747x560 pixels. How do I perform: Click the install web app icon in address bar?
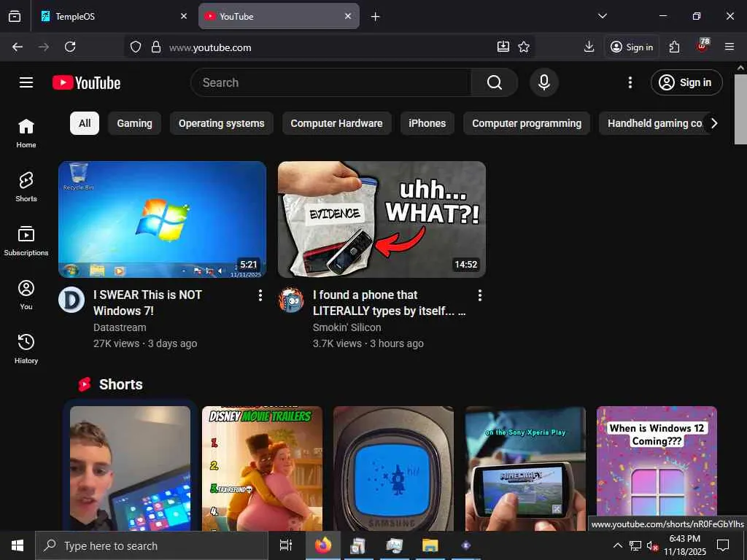pyautogui.click(x=503, y=47)
